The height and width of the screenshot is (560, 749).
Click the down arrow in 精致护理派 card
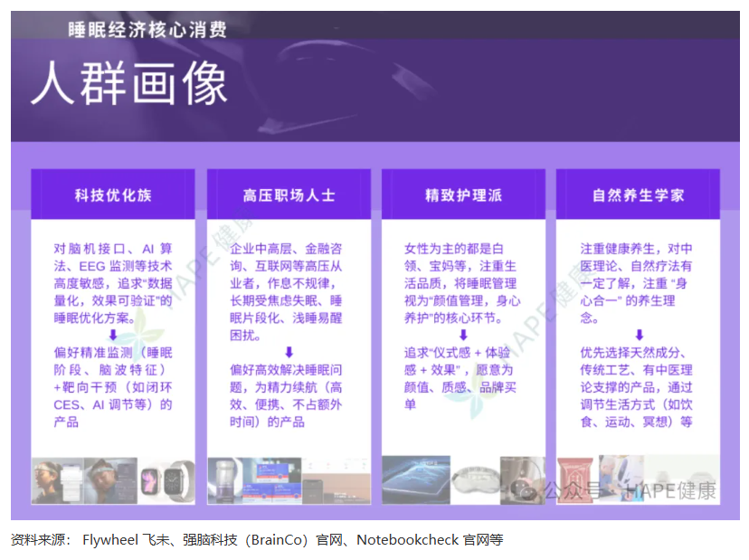coord(463,335)
